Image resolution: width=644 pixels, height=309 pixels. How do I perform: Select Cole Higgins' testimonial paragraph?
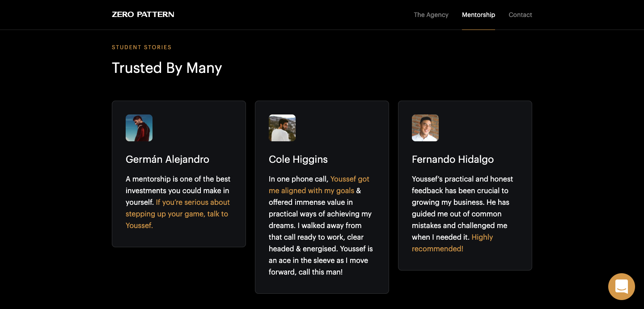pos(321,225)
